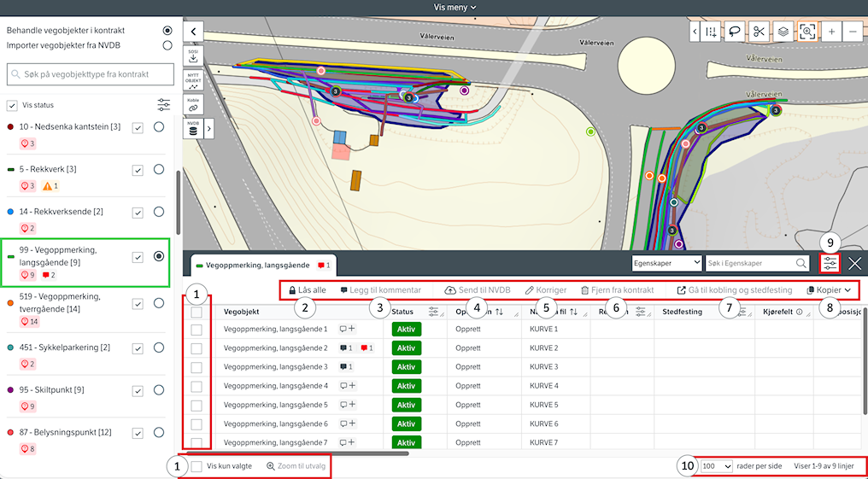Select the lasso selection tool on map
The width and height of the screenshot is (868, 479).
click(734, 32)
